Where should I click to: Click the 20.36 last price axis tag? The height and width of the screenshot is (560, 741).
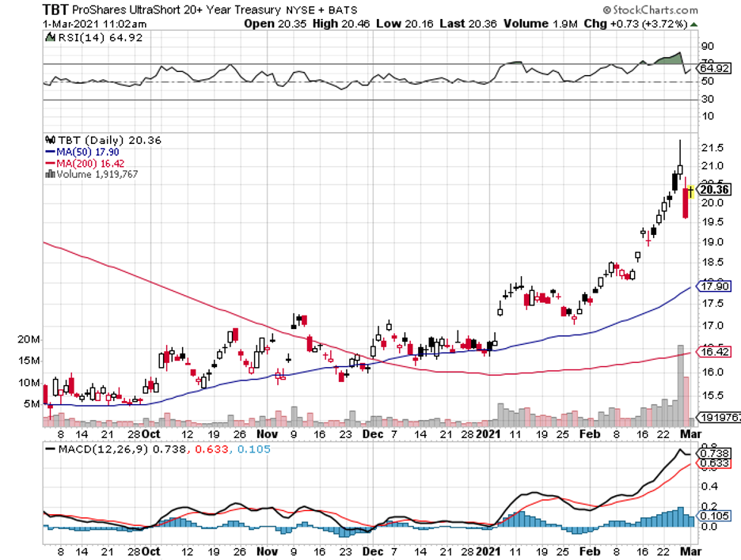pyautogui.click(x=715, y=190)
